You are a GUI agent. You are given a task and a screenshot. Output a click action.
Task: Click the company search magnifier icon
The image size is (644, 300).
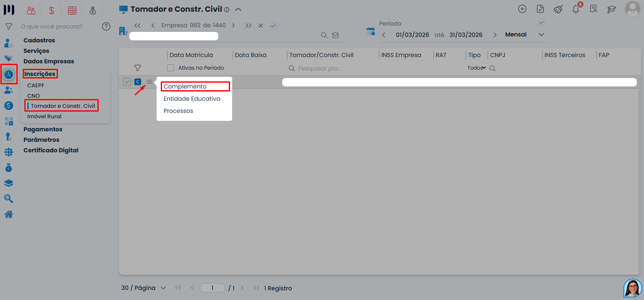point(324,36)
